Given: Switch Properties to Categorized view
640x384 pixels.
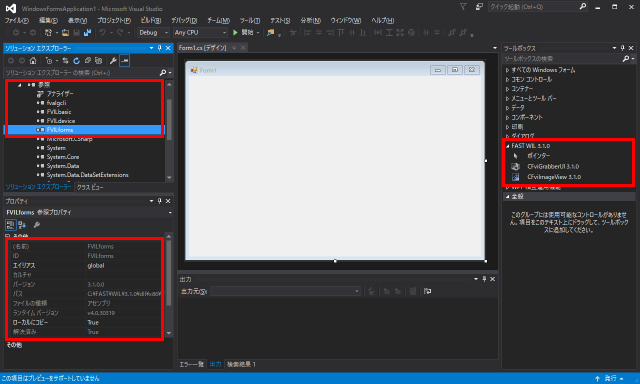Looking at the screenshot, I should [11, 225].
